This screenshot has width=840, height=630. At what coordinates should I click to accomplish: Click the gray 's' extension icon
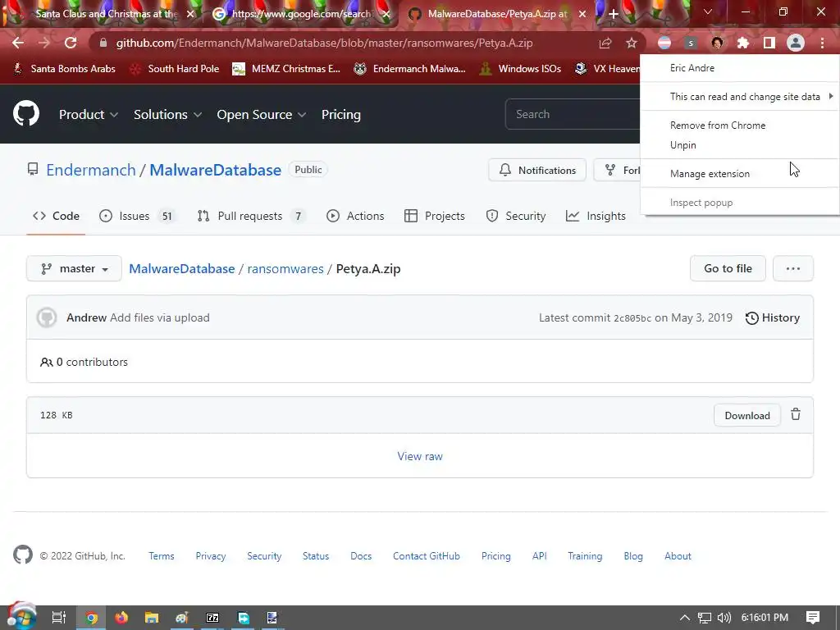click(x=691, y=43)
